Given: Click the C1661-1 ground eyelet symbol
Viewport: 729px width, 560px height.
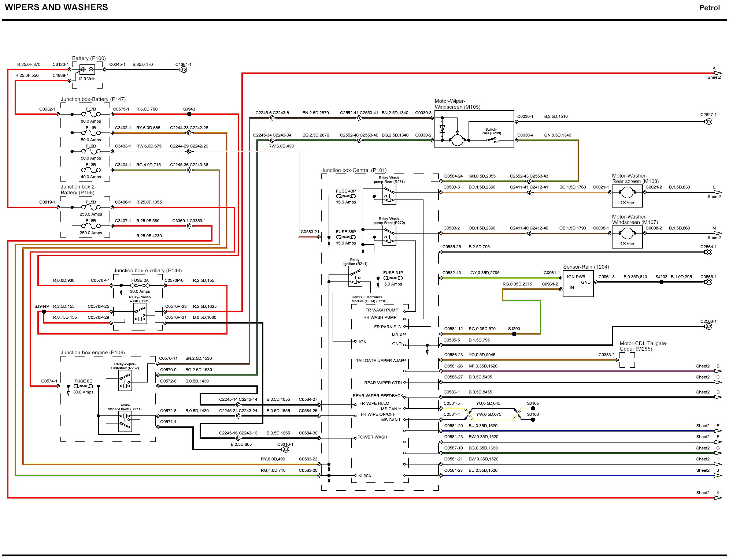Looking at the screenshot, I should click(x=184, y=70).
